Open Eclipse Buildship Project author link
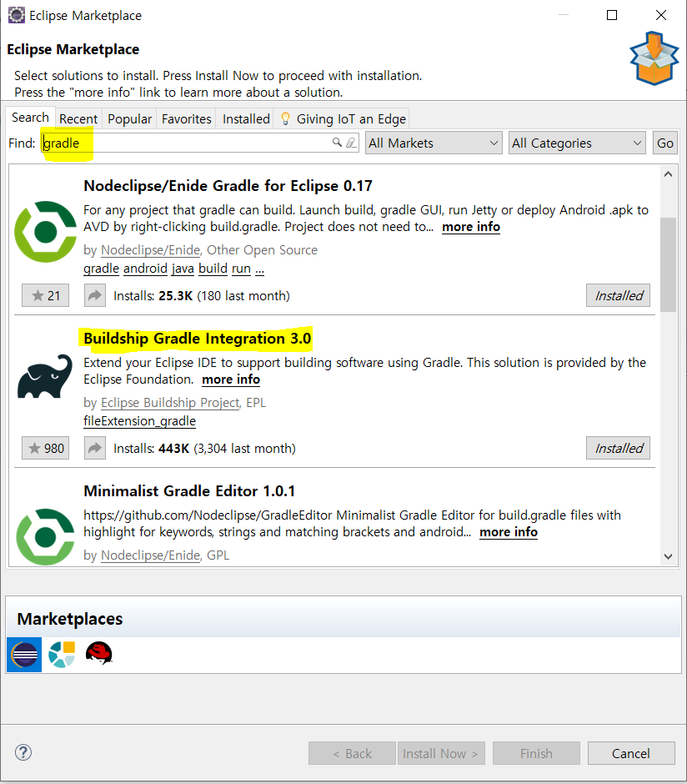The height and width of the screenshot is (784, 687). [170, 403]
